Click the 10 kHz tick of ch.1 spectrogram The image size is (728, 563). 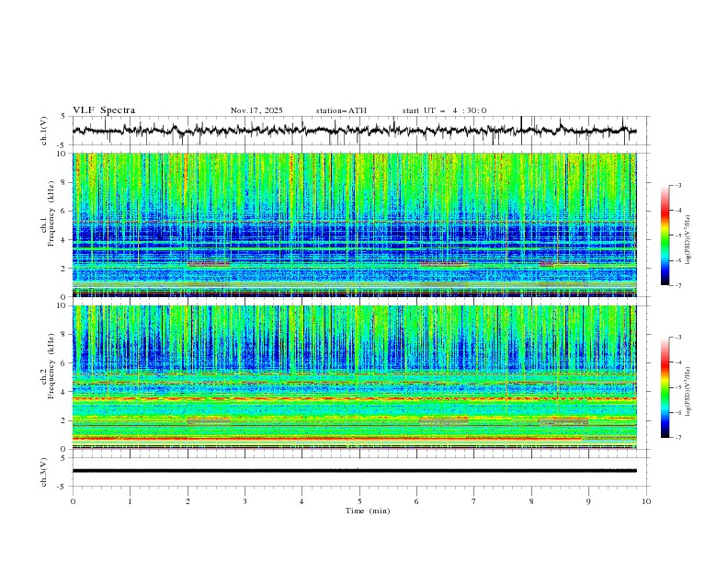[62, 154]
